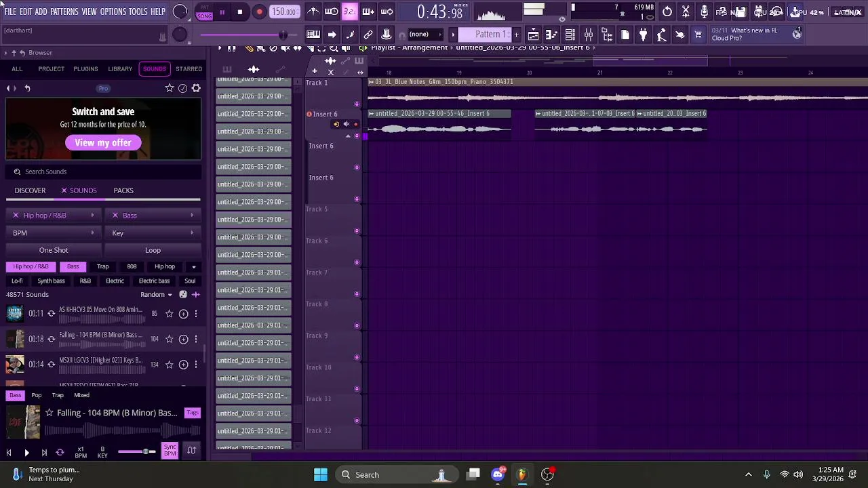This screenshot has height=488, width=868.
Task: Open the PATTERNS menu
Action: [x=64, y=12]
